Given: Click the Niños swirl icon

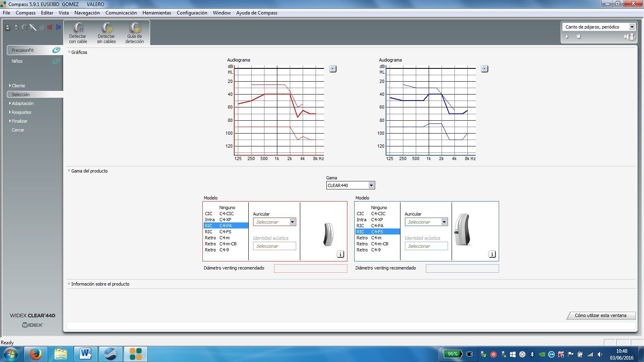Looking at the screenshot, I should pos(56,61).
